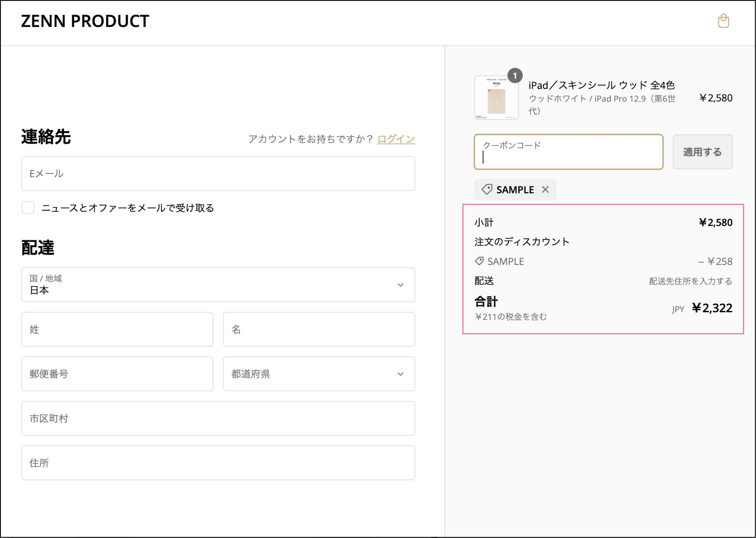Click the ログイン login link

(396, 139)
